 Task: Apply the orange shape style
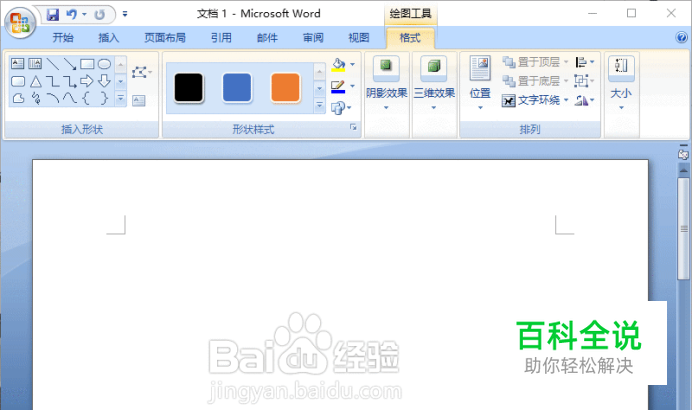[285, 88]
